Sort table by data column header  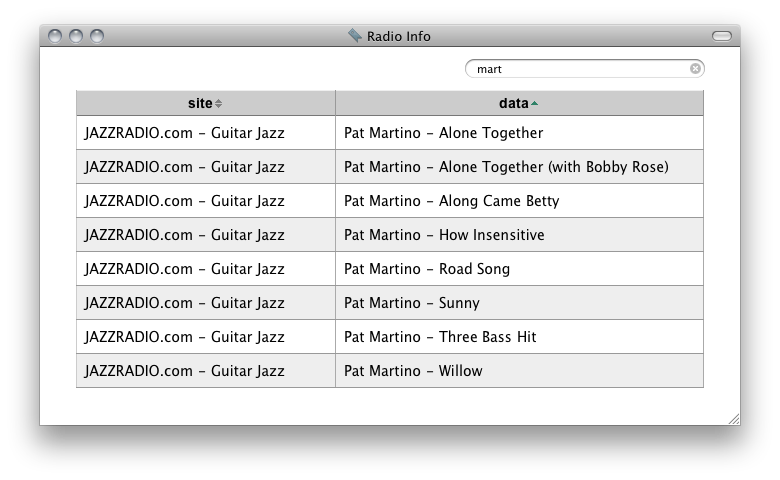click(x=519, y=103)
